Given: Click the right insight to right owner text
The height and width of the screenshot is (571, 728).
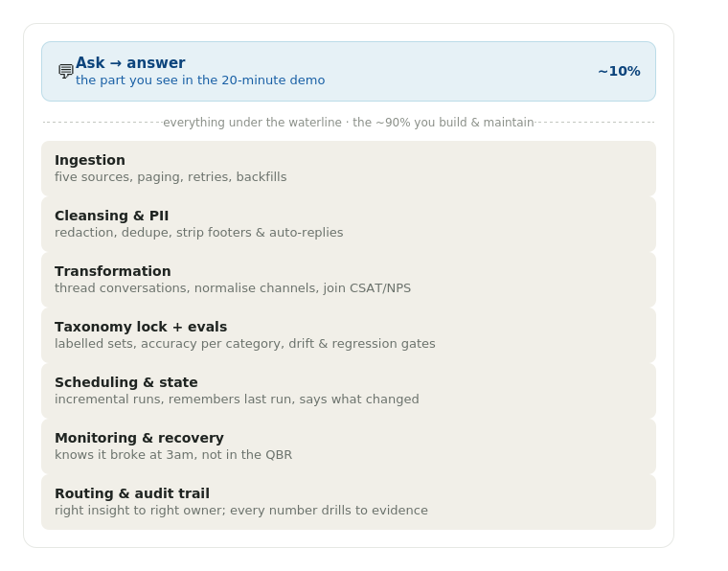Looking at the screenshot, I should coord(241,511).
